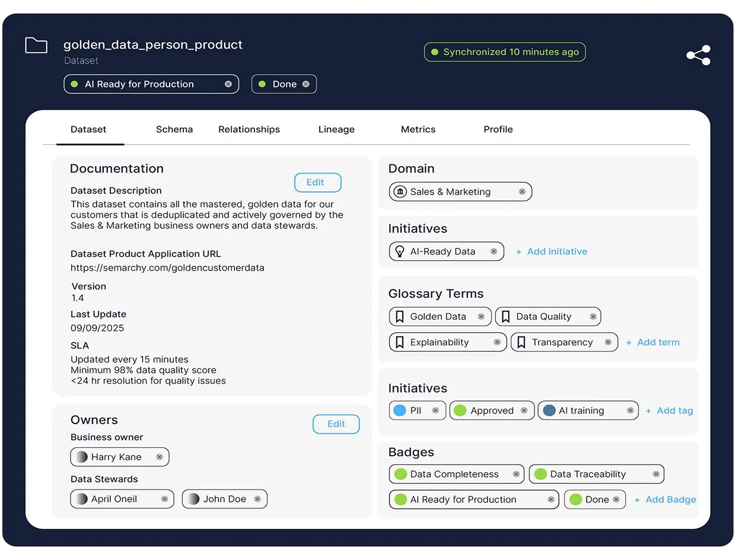Click Add initiative link
745x560 pixels.
tap(552, 252)
